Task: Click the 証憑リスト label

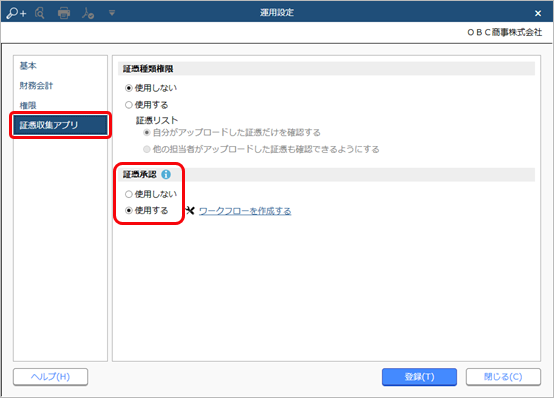Action: [x=157, y=121]
